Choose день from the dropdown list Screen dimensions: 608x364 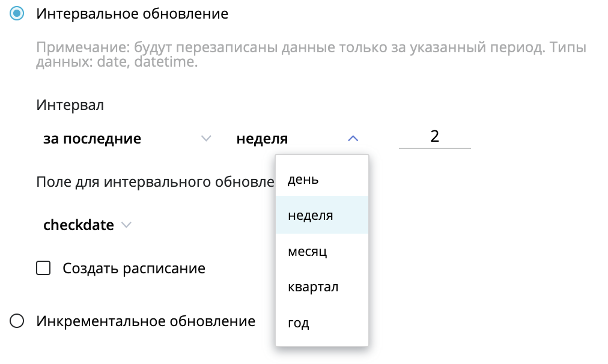pos(322,179)
